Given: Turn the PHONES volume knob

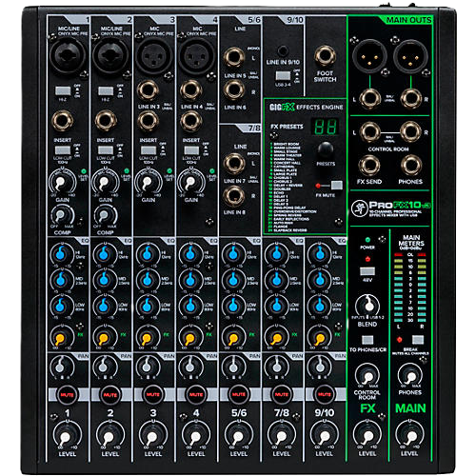Looking at the screenshot, I should click(410, 376).
